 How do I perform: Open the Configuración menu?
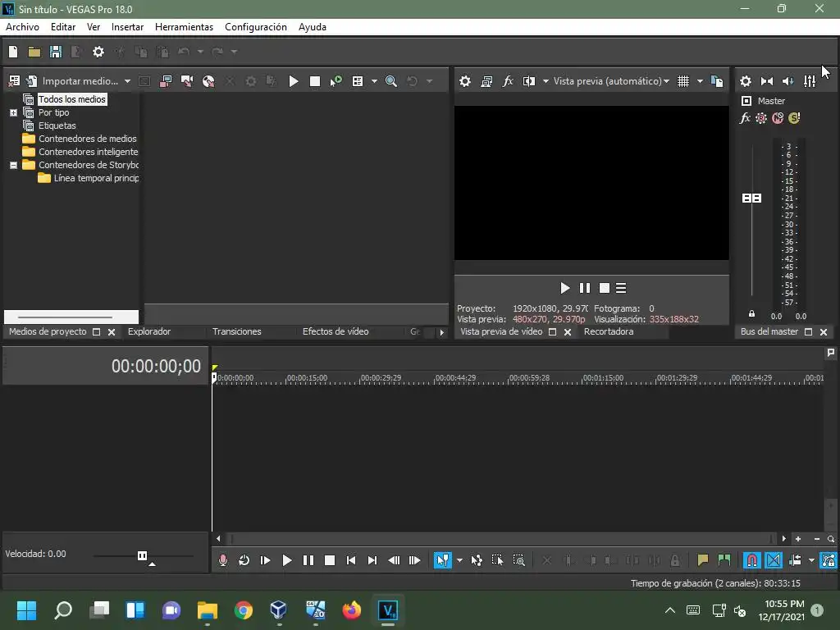[256, 27]
